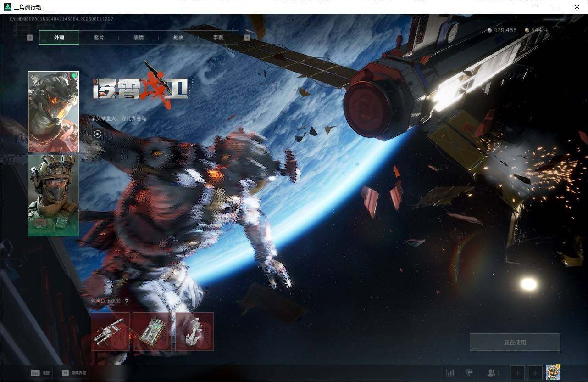
Task: Click the 正在使用 button
Action: pos(515,343)
